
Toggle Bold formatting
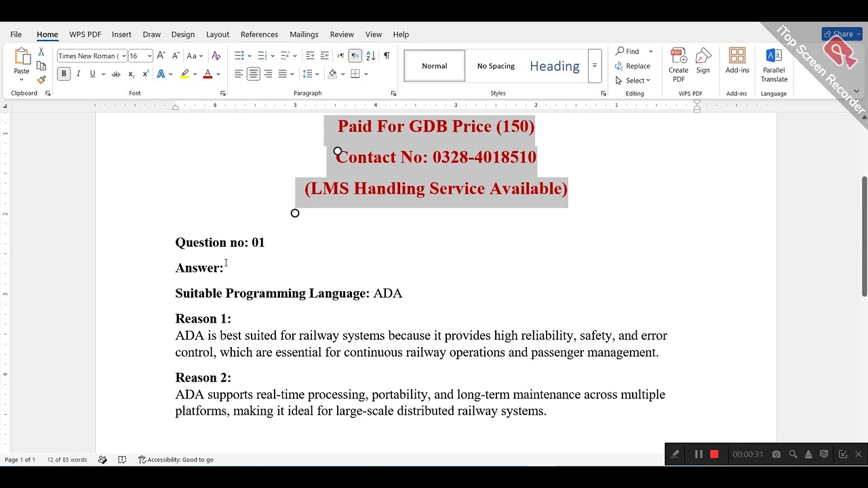point(64,74)
